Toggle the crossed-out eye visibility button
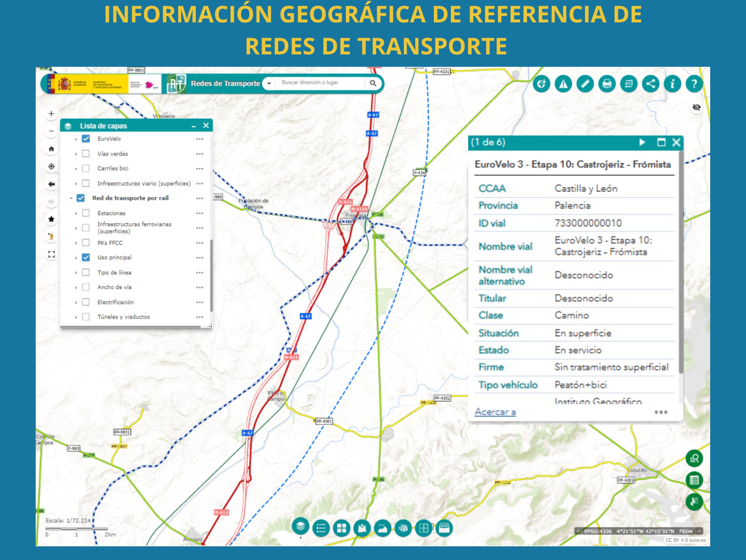 click(x=696, y=108)
